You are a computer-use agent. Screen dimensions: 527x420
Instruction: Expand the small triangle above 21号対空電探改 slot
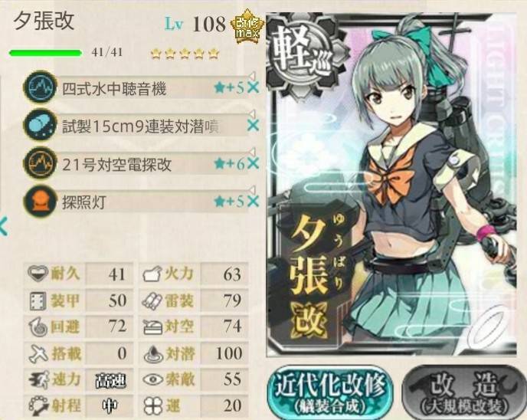pyautogui.click(x=253, y=151)
